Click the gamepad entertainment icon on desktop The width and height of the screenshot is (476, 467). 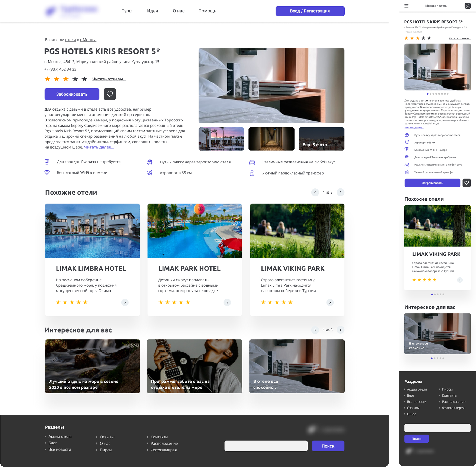(x=252, y=162)
